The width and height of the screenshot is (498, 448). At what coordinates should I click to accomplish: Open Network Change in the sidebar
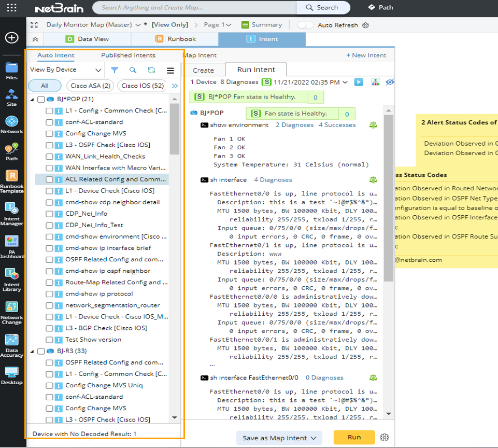(x=12, y=313)
